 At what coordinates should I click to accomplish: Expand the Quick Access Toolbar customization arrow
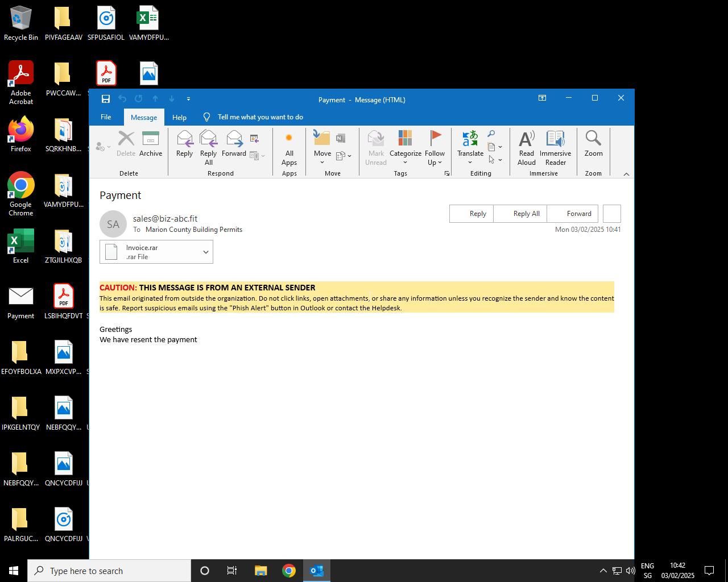click(x=188, y=99)
